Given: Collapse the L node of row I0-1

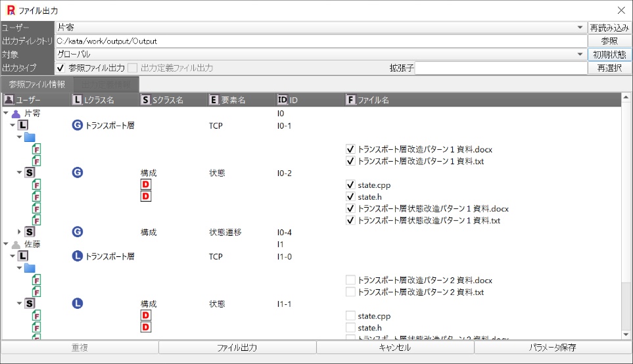Looking at the screenshot, I should click(x=12, y=125).
